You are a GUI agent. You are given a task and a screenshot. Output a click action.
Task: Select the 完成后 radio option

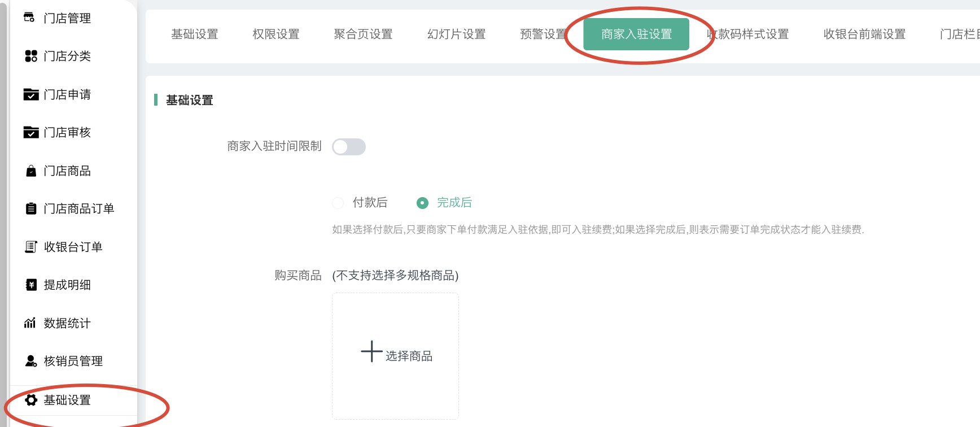coord(422,203)
